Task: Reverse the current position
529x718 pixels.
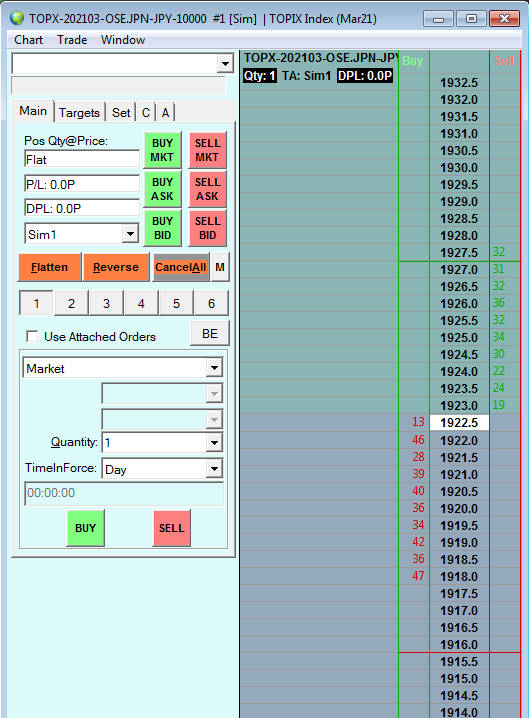Action: [x=116, y=267]
